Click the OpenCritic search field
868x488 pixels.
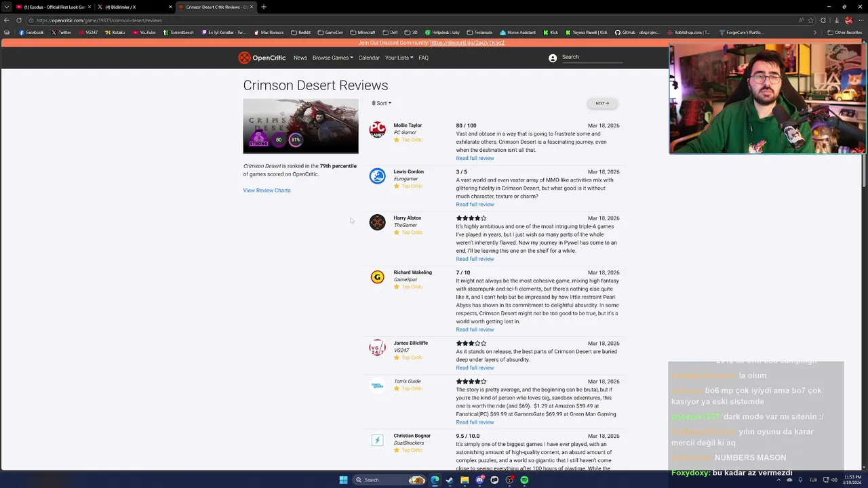point(591,57)
